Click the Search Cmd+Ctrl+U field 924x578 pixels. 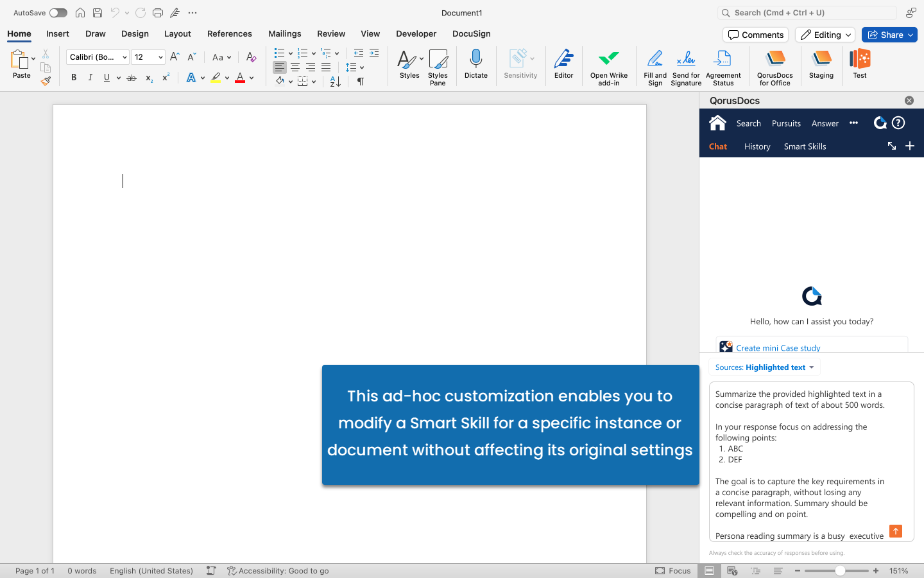[x=807, y=13]
